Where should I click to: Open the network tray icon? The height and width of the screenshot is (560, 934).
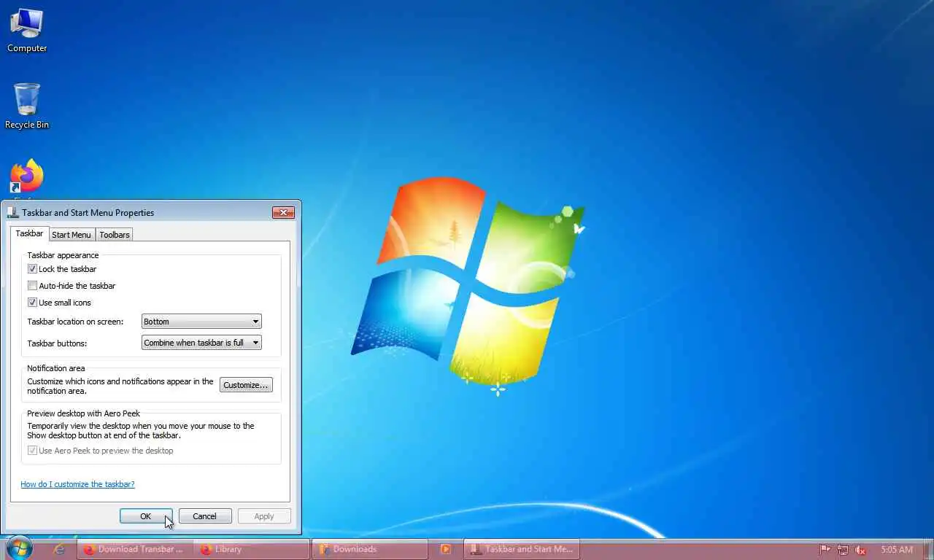pyautogui.click(x=843, y=550)
